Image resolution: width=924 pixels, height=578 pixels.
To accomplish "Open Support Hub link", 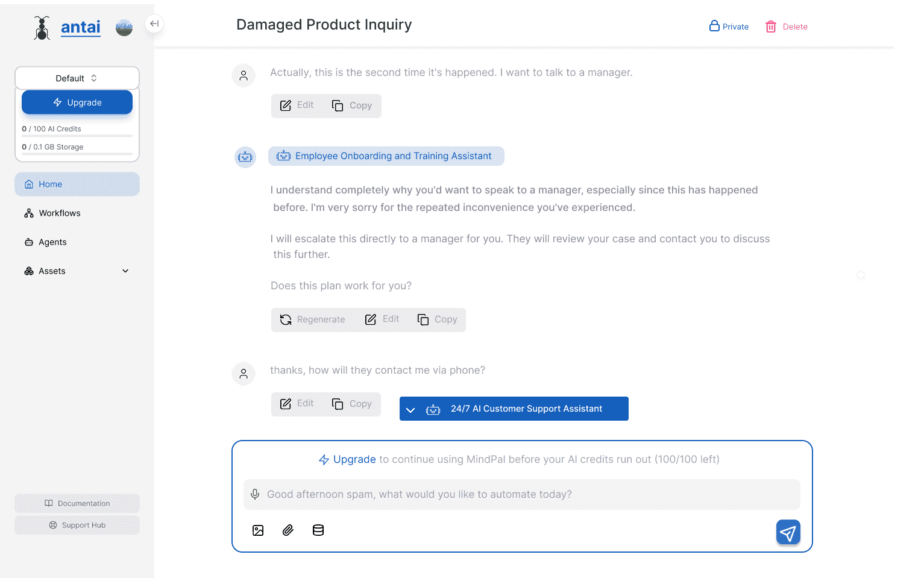I will [77, 525].
